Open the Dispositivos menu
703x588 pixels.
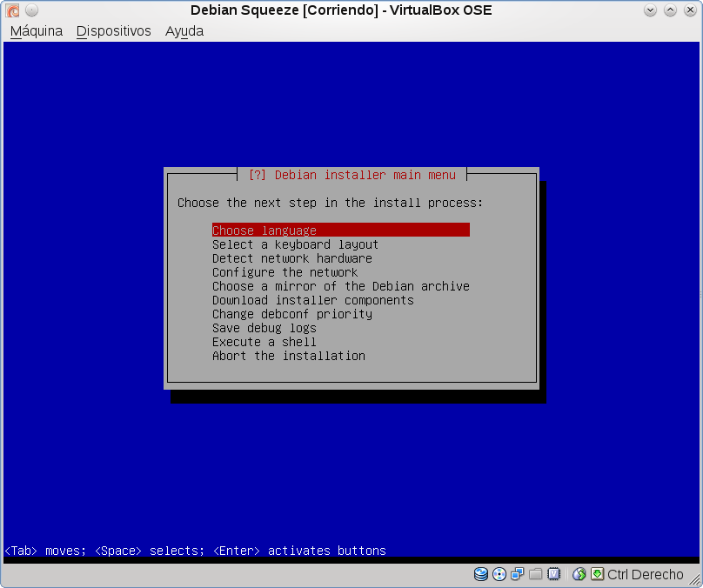click(x=113, y=31)
